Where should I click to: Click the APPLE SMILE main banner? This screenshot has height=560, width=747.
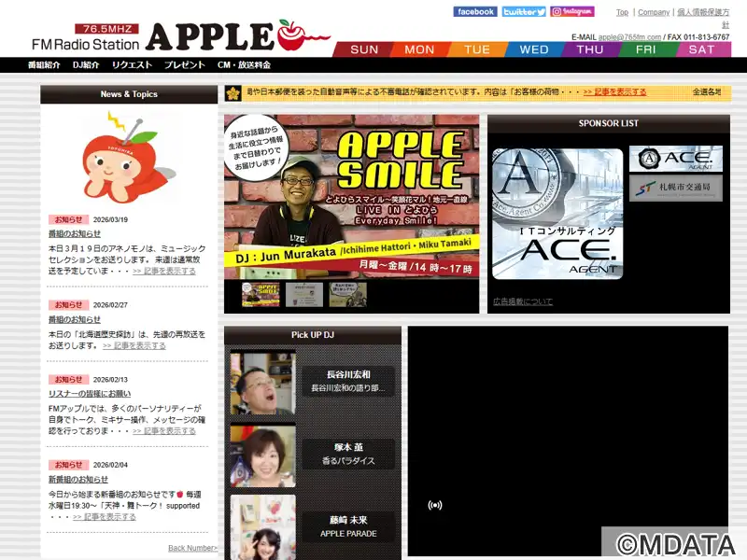(x=352, y=197)
